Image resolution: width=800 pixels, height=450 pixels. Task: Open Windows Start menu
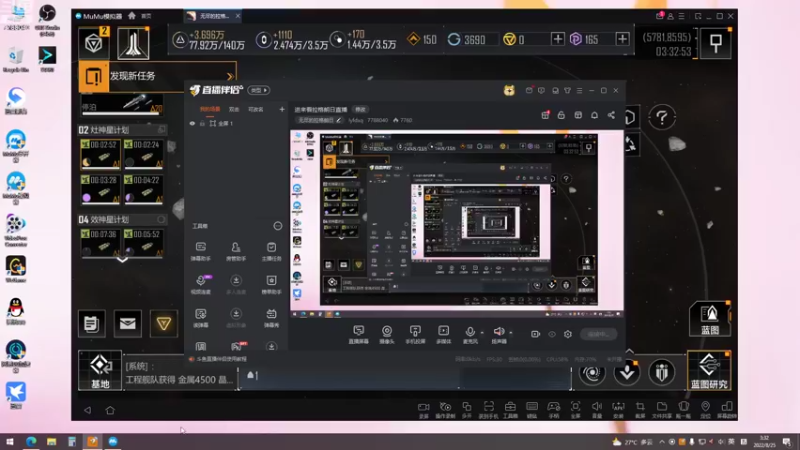click(10, 441)
